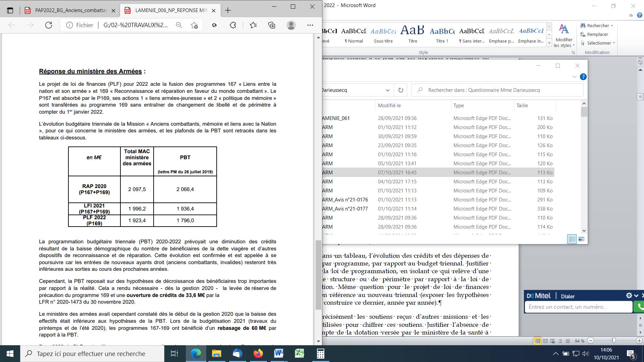Open the Sélectionner dropdown in Word

point(599,43)
